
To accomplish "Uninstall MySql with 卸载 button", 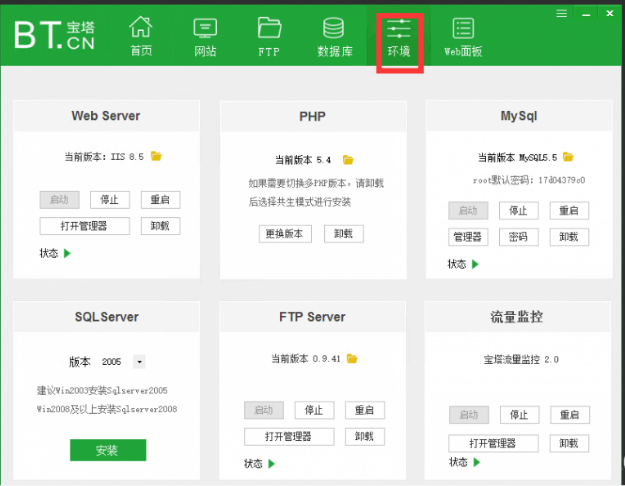I will [x=569, y=237].
